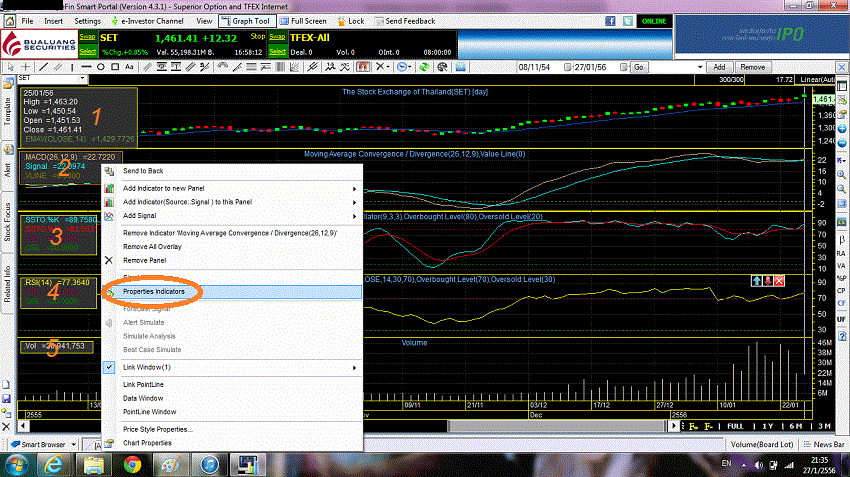Open Price Style Properties...
The width and height of the screenshot is (850, 477).
232,429
